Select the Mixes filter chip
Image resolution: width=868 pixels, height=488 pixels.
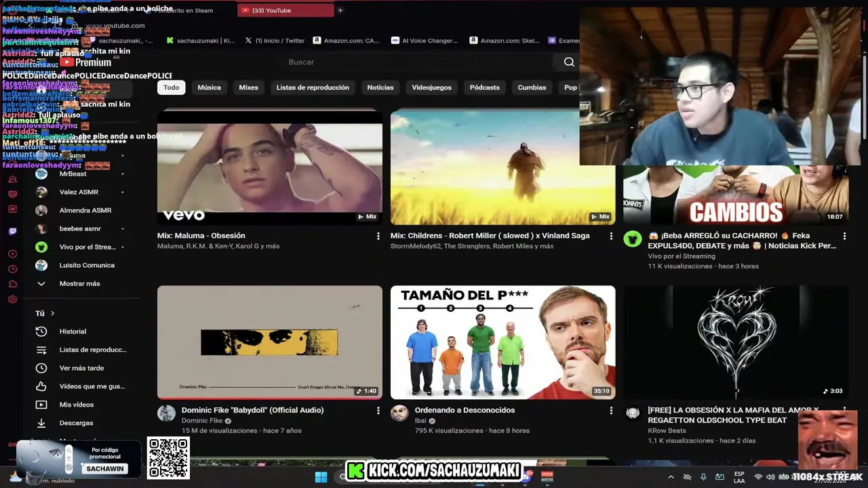(248, 87)
